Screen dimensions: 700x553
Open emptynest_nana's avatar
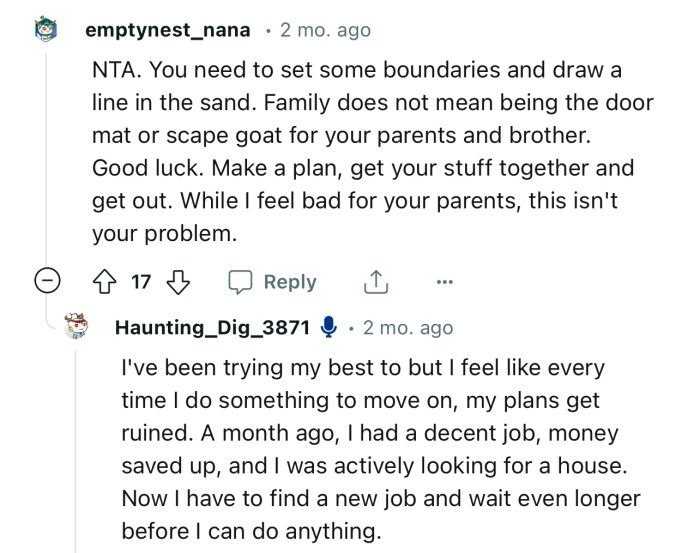pos(47,31)
